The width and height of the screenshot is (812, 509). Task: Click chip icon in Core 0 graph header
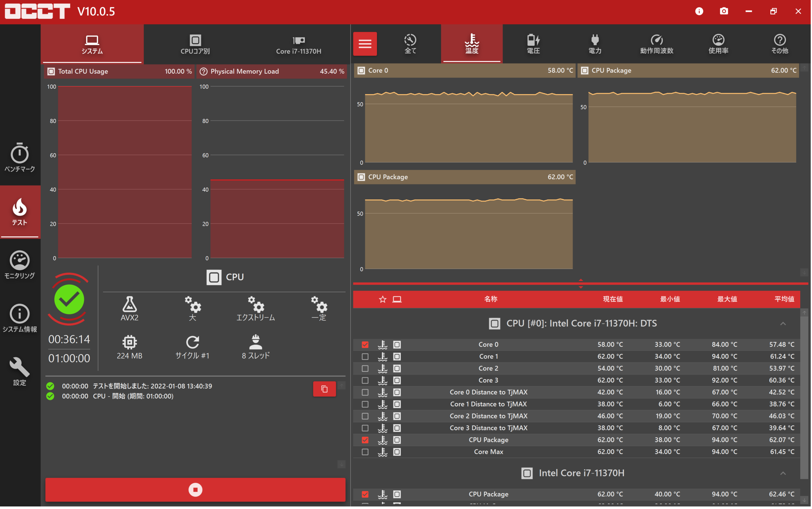(x=362, y=70)
